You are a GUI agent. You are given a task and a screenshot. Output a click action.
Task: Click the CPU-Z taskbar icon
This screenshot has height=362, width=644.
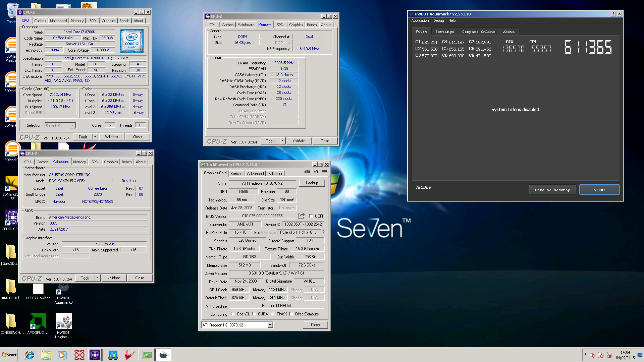click(95, 355)
